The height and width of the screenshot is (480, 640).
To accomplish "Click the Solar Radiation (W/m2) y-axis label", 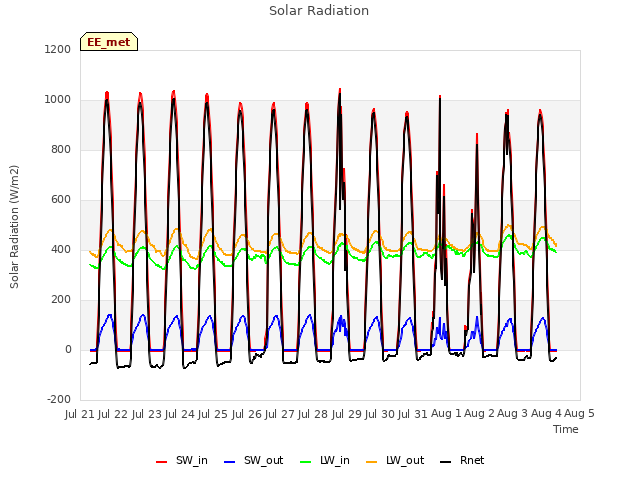I will pyautogui.click(x=14, y=227).
